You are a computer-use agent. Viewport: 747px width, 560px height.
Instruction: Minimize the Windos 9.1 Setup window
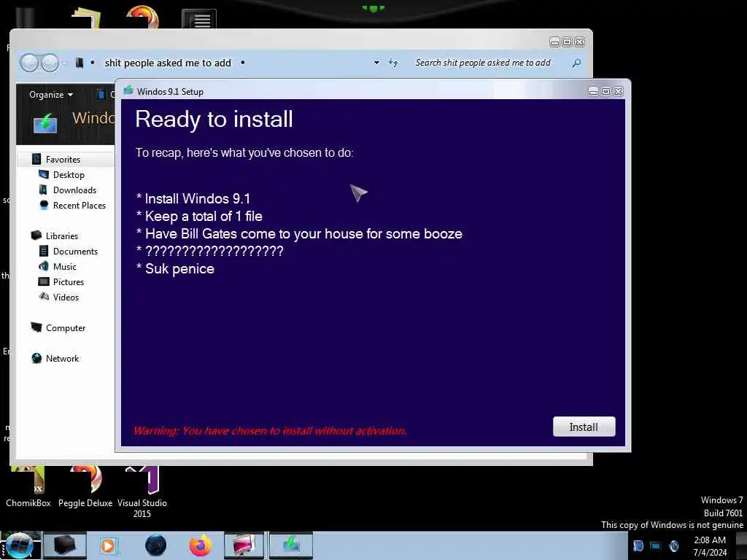click(x=593, y=91)
